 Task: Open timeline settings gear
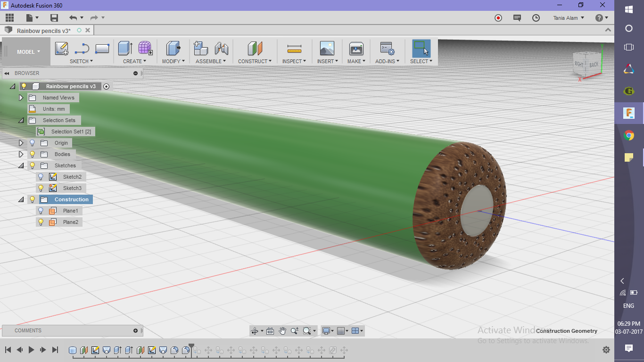[x=606, y=350]
